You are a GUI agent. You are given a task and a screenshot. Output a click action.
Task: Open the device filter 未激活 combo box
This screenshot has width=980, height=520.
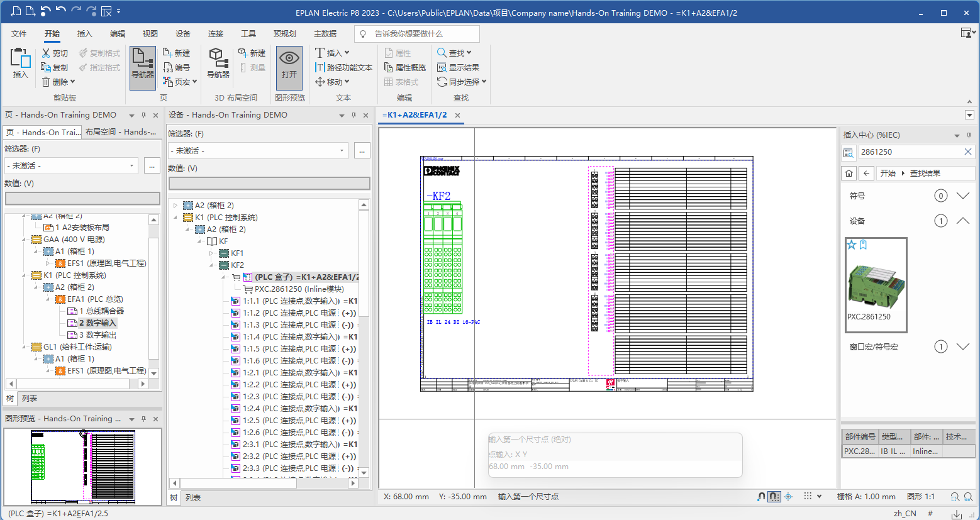click(259, 150)
